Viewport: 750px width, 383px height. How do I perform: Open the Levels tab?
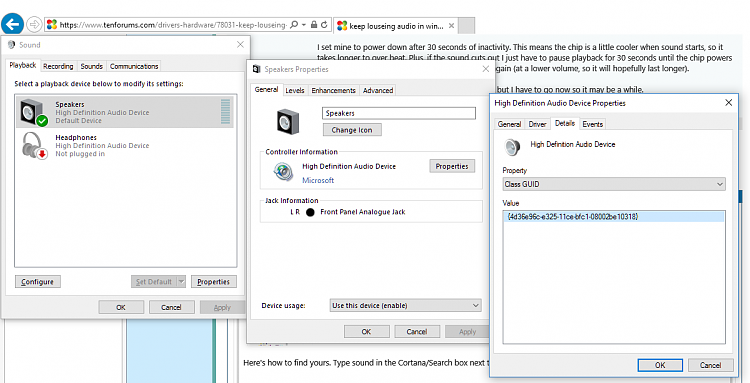(295, 90)
